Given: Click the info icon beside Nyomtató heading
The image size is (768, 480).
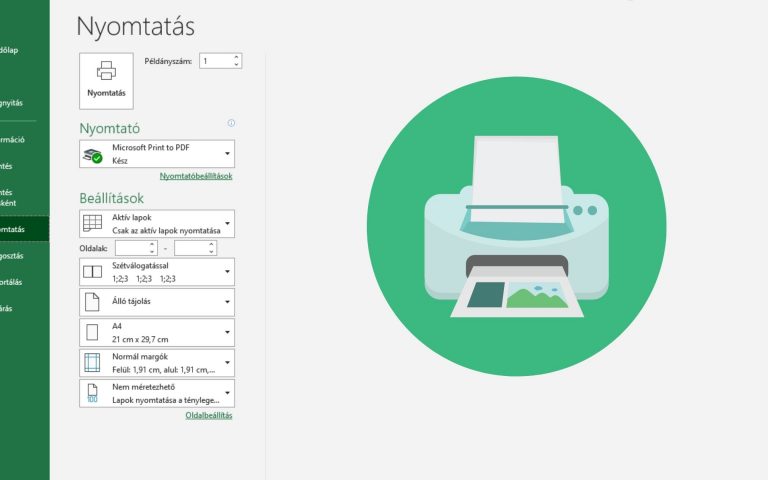Looking at the screenshot, I should point(231,123).
